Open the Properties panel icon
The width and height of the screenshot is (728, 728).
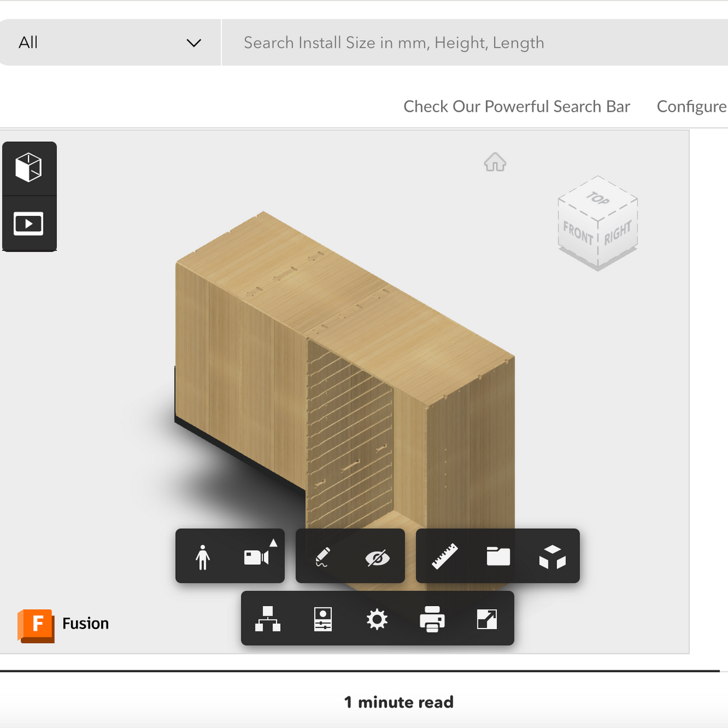point(323,619)
